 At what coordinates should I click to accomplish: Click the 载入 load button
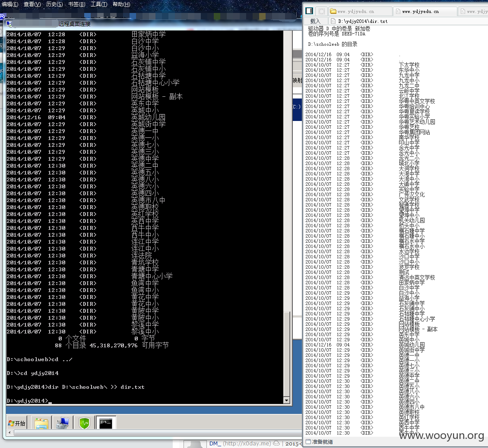[315, 21]
